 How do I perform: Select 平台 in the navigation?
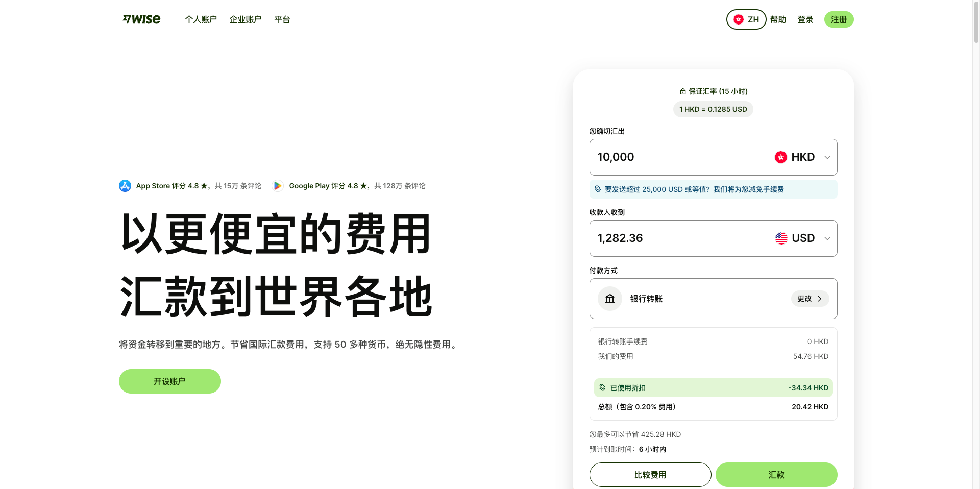(282, 19)
